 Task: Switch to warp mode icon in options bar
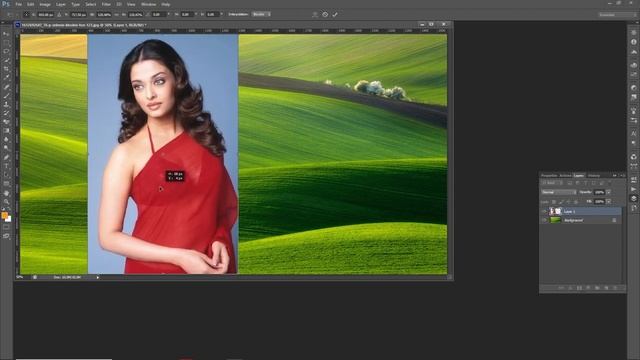315,14
